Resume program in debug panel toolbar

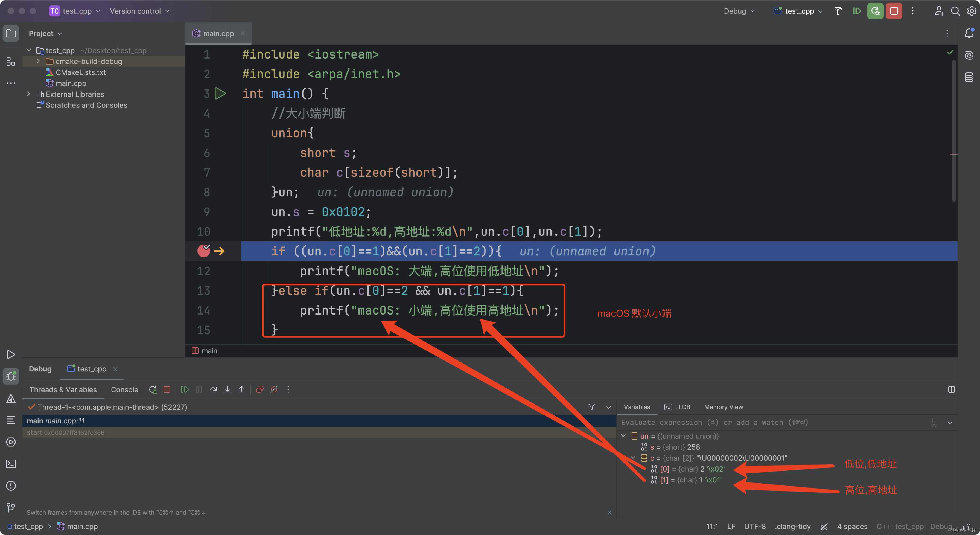(185, 390)
